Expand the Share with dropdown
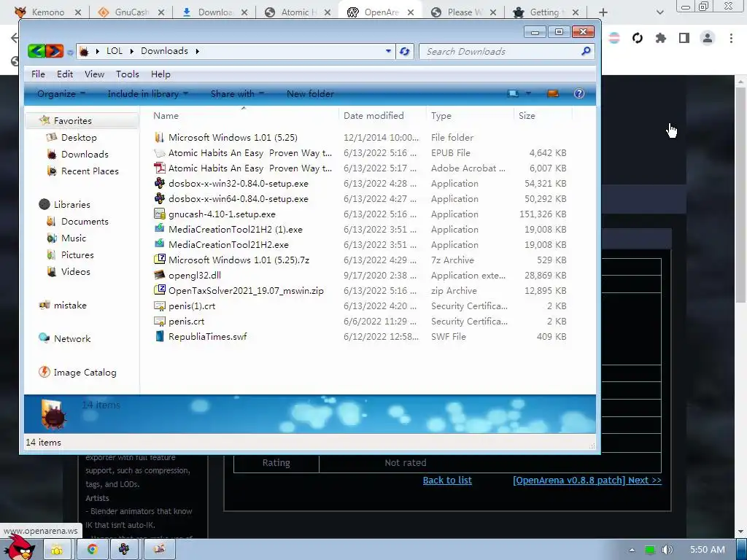This screenshot has width=747, height=560. [x=237, y=94]
